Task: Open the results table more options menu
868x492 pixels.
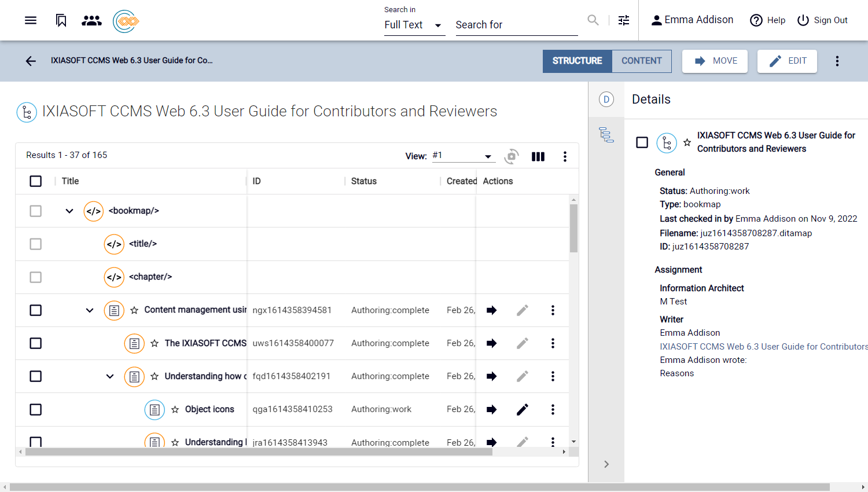Action: [565, 156]
